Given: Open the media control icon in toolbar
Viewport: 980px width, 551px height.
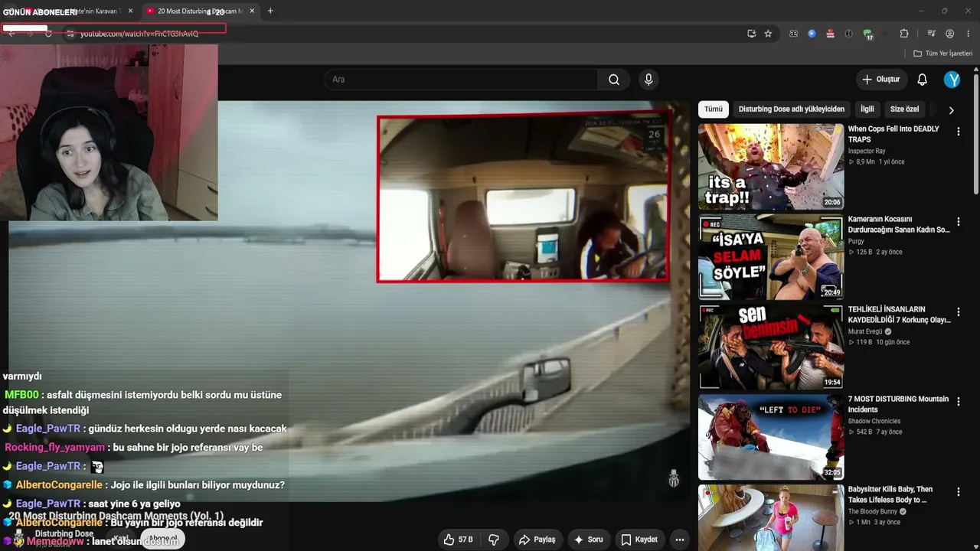Looking at the screenshot, I should pyautogui.click(x=931, y=34).
